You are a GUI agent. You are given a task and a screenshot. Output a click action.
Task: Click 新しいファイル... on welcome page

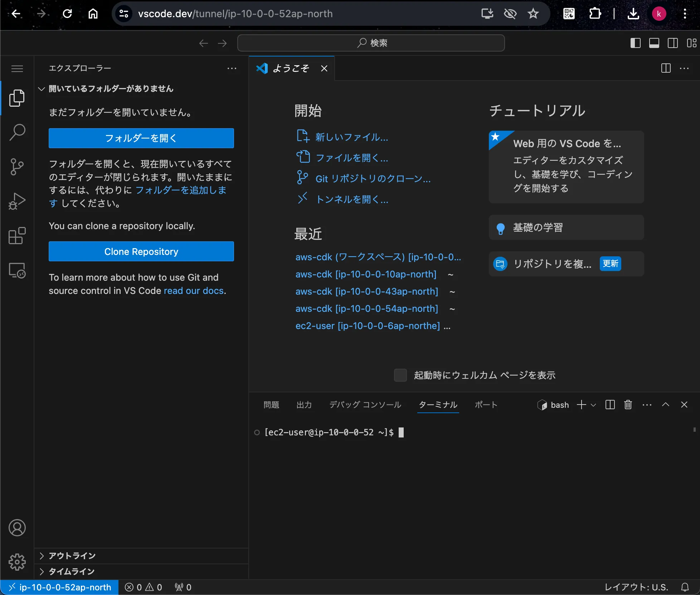tap(343, 137)
